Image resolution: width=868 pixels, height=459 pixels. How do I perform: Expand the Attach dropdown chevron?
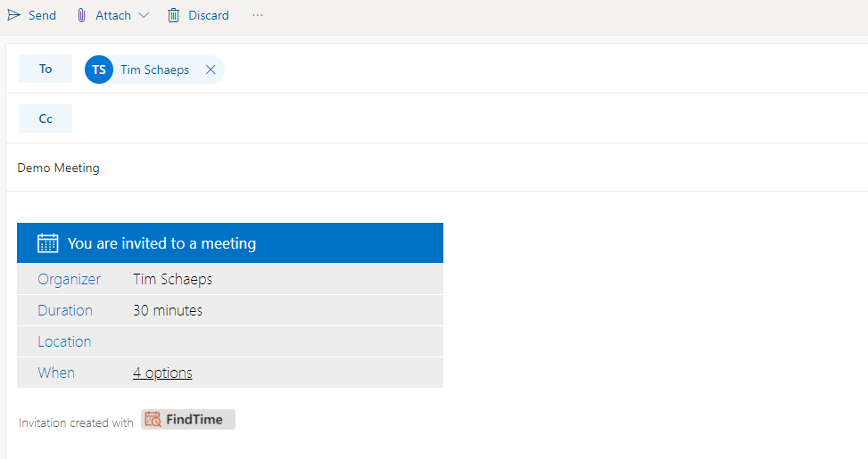(x=144, y=15)
